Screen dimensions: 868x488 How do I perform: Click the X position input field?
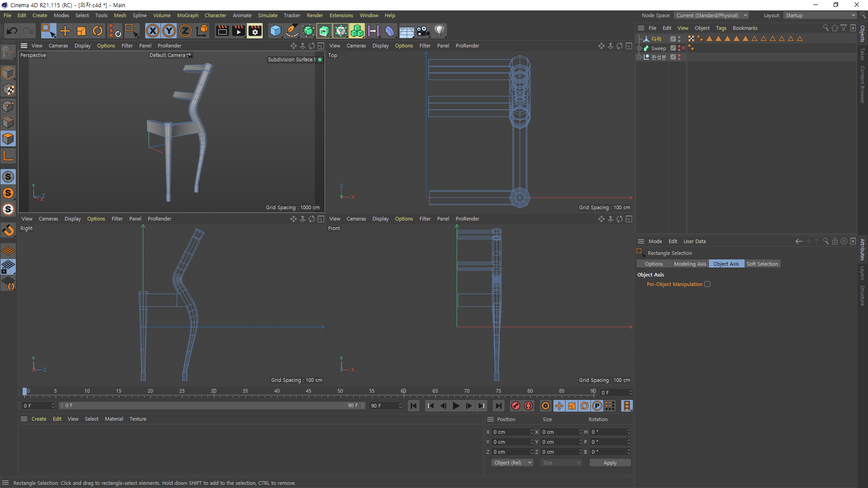[x=511, y=432]
